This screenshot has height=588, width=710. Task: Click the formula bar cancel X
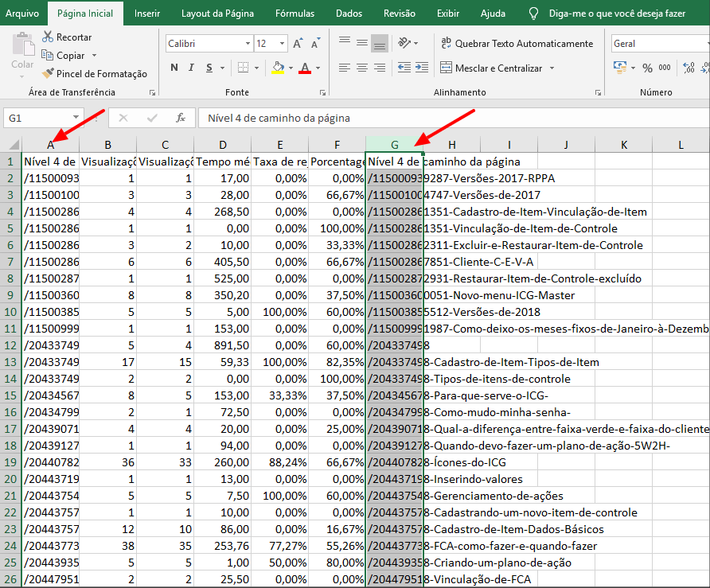[x=123, y=118]
